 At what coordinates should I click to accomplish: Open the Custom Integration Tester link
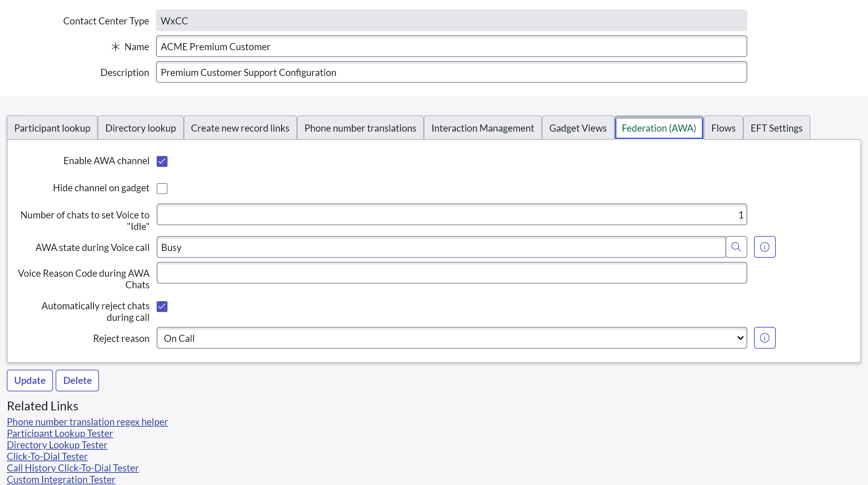tap(61, 479)
